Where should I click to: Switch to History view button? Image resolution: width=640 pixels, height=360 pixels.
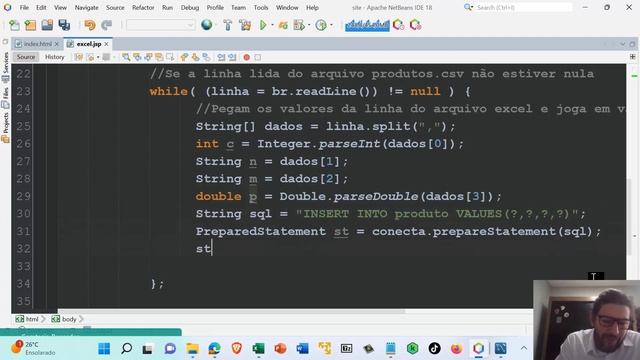(55, 57)
